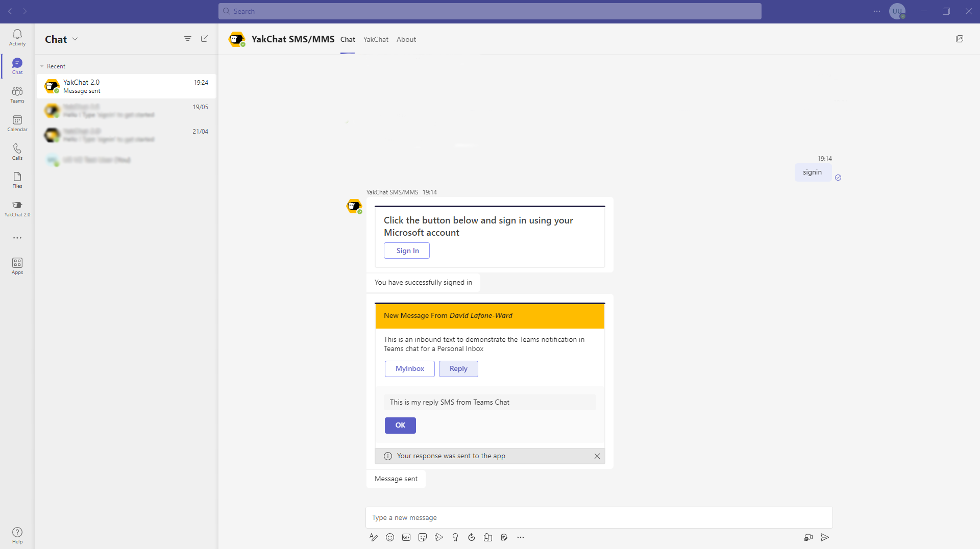Open the Activity feed
The width and height of the screenshot is (980, 549).
17,37
